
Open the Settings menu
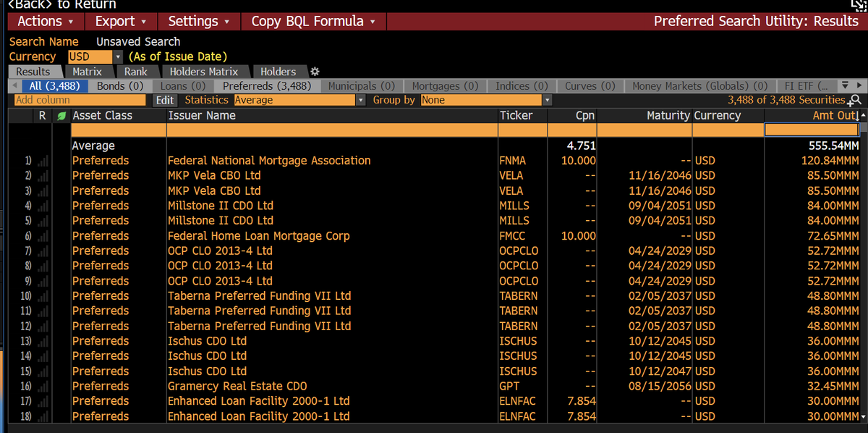199,21
